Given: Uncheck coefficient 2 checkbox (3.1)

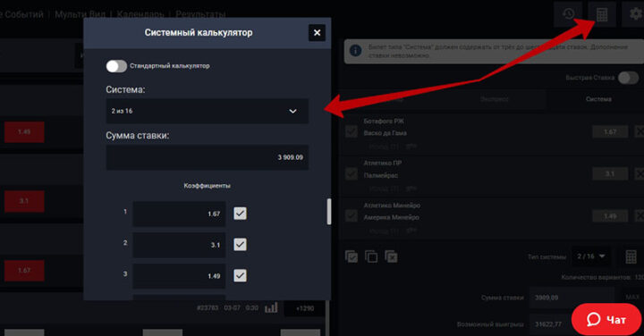Looking at the screenshot, I should (x=241, y=245).
